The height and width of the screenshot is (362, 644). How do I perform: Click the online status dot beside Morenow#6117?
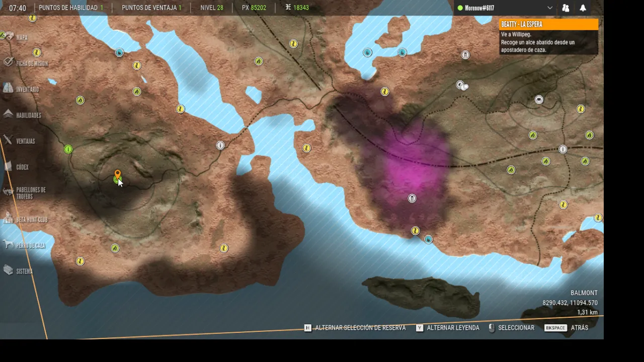(460, 8)
